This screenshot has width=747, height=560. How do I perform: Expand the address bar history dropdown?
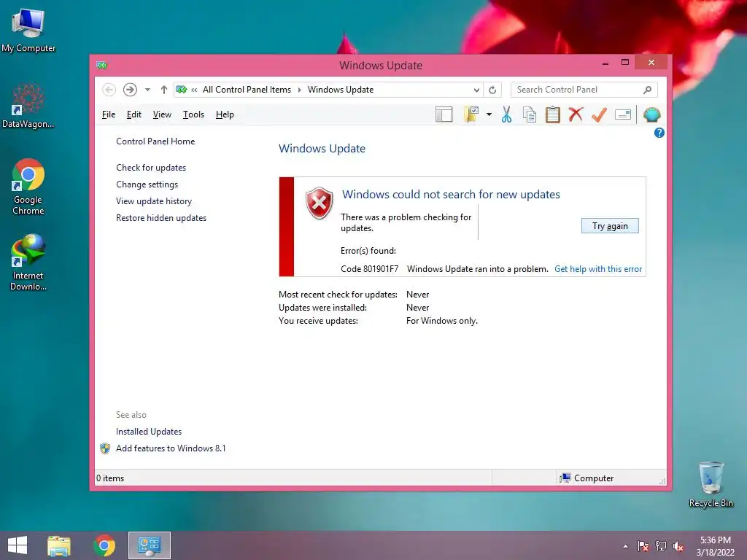[x=476, y=90]
